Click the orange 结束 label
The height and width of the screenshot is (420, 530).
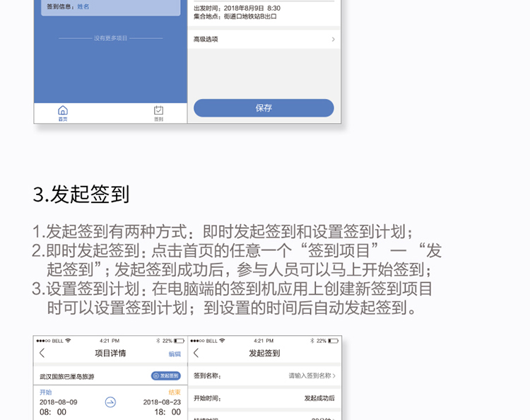point(175,392)
